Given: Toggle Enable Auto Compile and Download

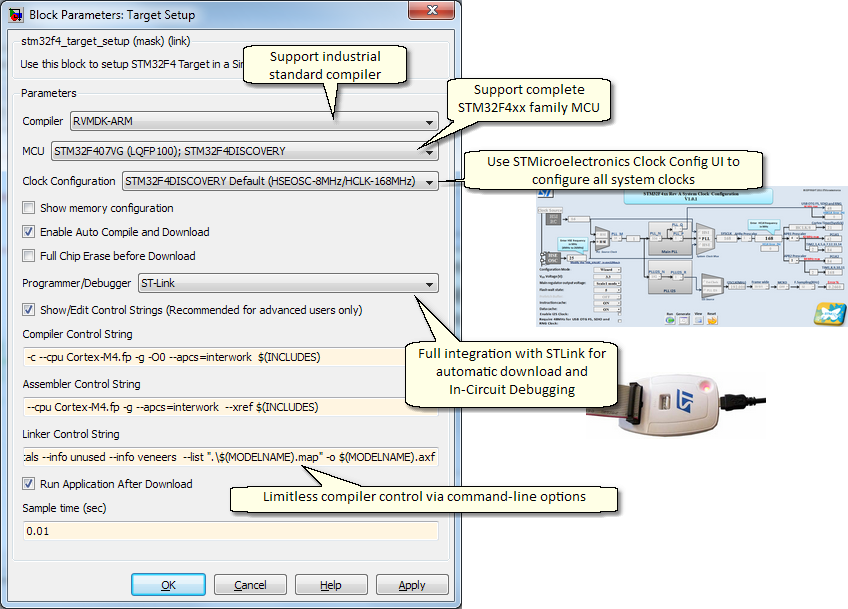Looking at the screenshot, I should pyautogui.click(x=29, y=231).
